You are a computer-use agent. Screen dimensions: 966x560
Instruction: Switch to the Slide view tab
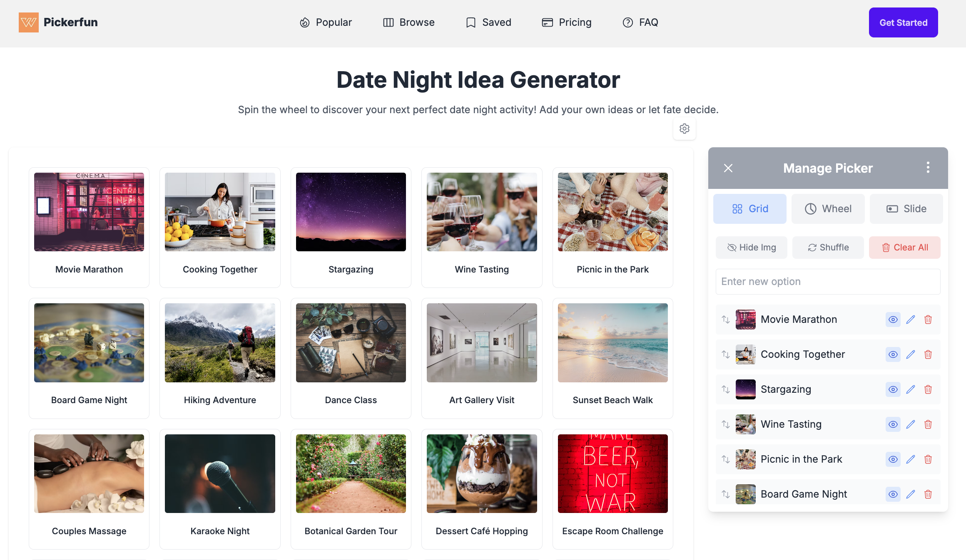point(906,209)
